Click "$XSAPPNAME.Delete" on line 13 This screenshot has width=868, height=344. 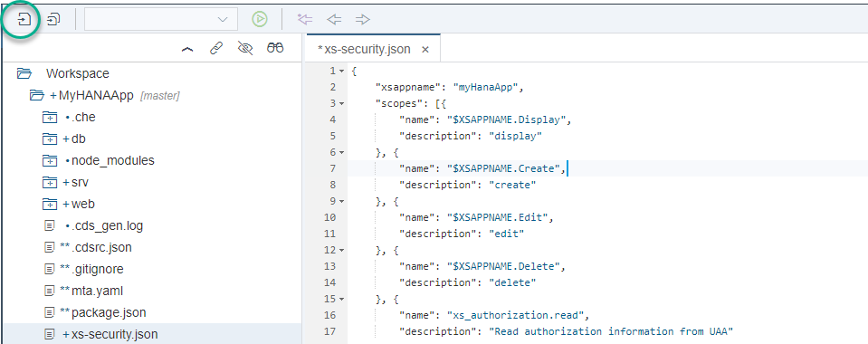click(503, 266)
